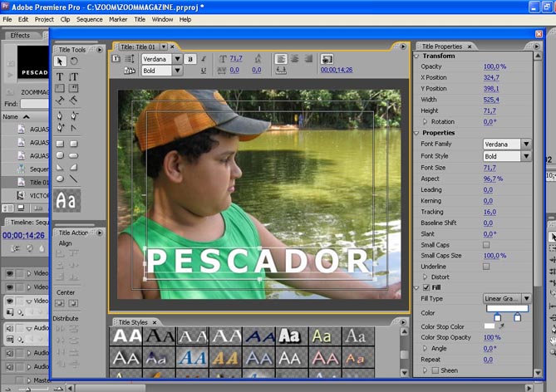Enable the Underline checkbox
The height and width of the screenshot is (392, 556).
tap(486, 266)
